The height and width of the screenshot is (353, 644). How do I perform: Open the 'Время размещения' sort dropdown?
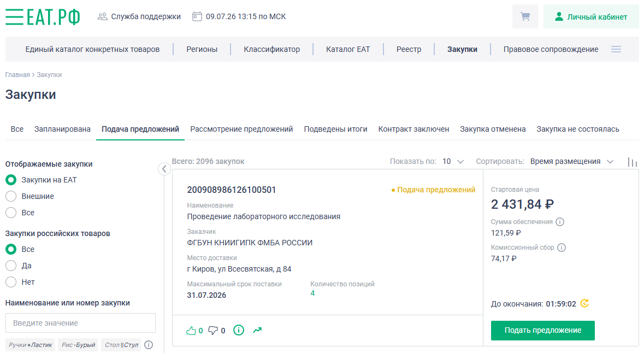(x=572, y=162)
